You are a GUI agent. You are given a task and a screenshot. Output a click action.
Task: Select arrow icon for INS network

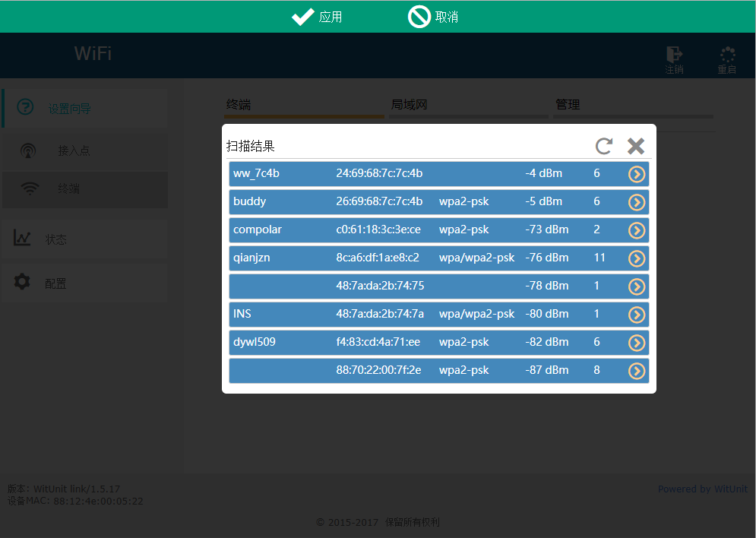tap(637, 315)
